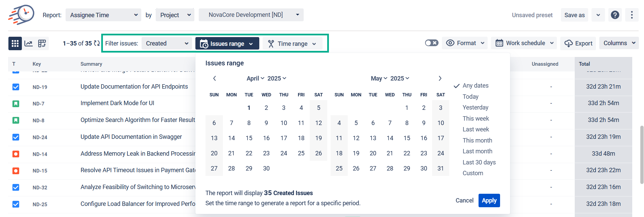The height and width of the screenshot is (217, 644).
Task: Click the ND-19 task type checkbox icon
Action: (16, 87)
